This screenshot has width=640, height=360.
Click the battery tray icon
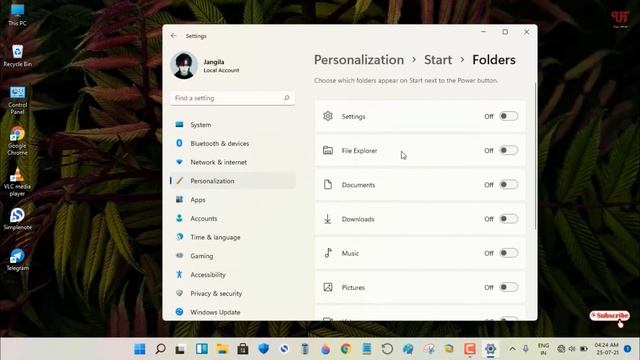[584, 349]
